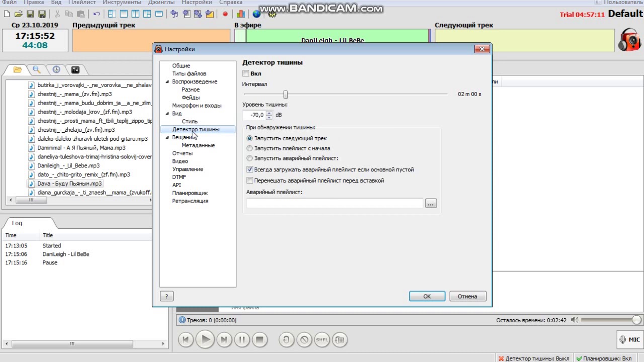The width and height of the screenshot is (644, 362).
Task: Click the Pause button in the player controls
Action: (242, 339)
